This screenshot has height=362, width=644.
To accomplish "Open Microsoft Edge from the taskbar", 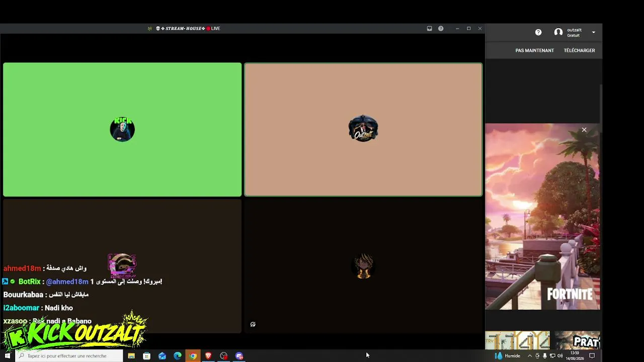I will coord(178,356).
